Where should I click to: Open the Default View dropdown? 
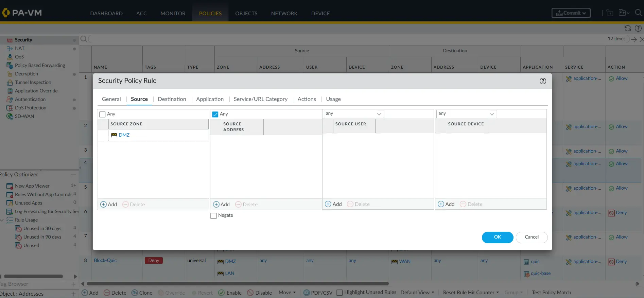(x=417, y=293)
